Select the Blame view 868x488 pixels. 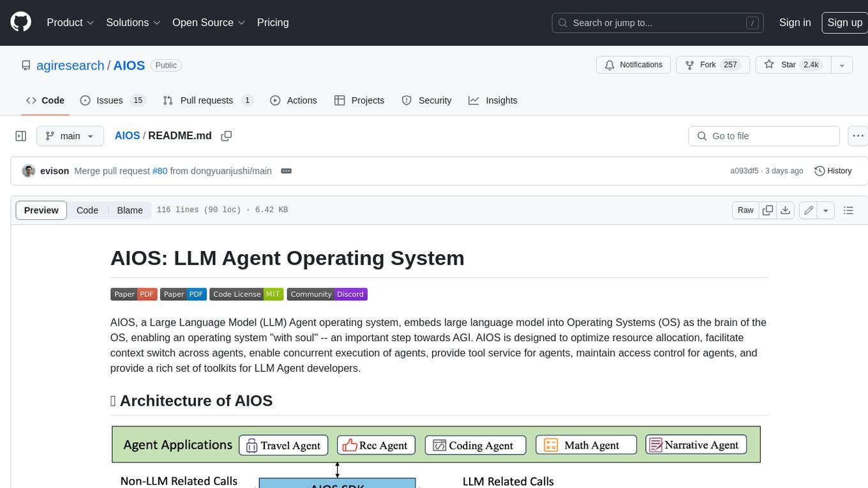point(130,210)
